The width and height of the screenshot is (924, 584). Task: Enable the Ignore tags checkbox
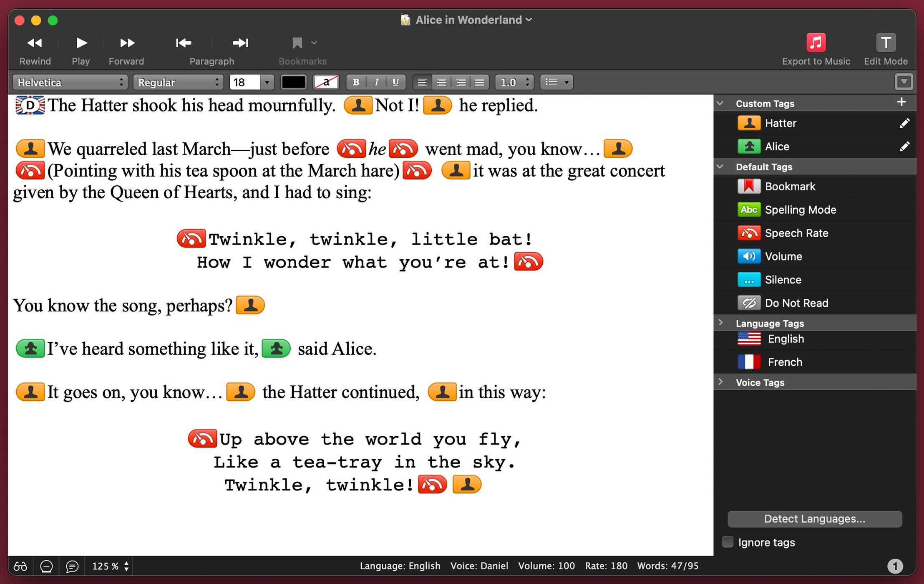(728, 542)
